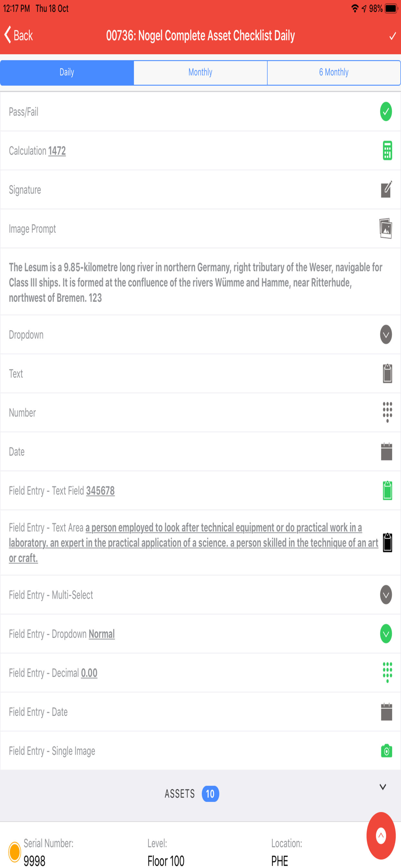Tap the Single Image camera icon
Viewport: 401px width, 868px height.
tap(386, 750)
